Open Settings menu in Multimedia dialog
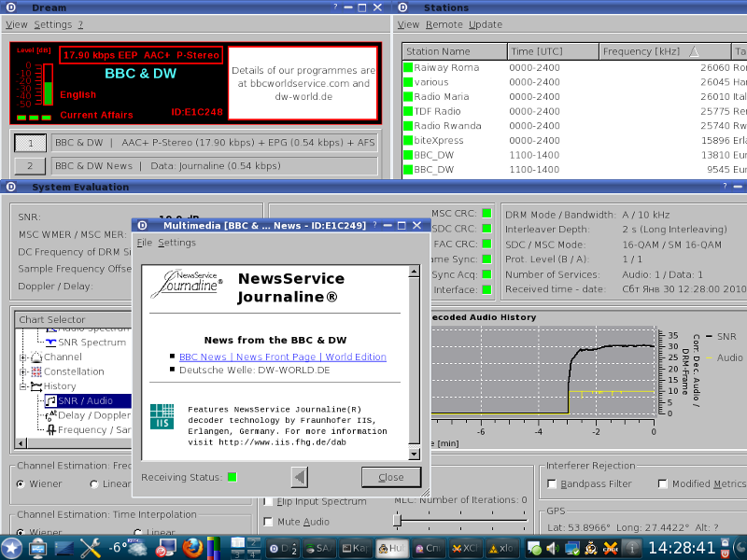Image resolution: width=747 pixels, height=560 pixels. [176, 243]
